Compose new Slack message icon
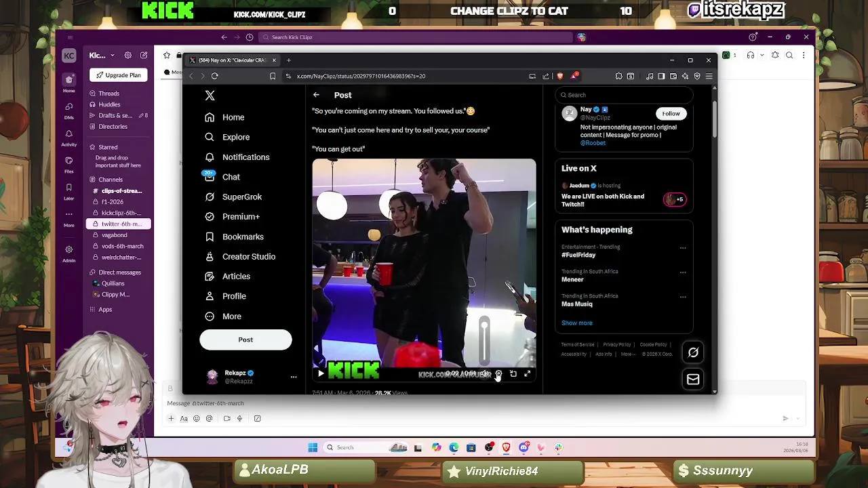Image resolution: width=868 pixels, height=488 pixels. click(x=144, y=55)
